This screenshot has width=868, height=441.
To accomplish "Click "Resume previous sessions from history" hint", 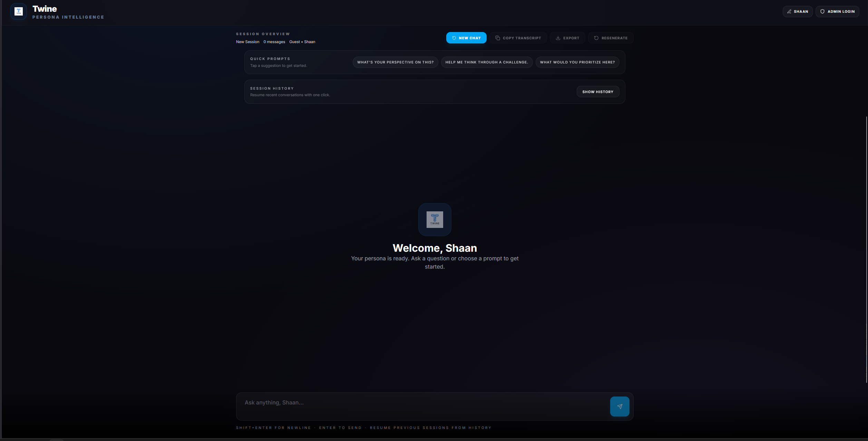I will pyautogui.click(x=430, y=428).
